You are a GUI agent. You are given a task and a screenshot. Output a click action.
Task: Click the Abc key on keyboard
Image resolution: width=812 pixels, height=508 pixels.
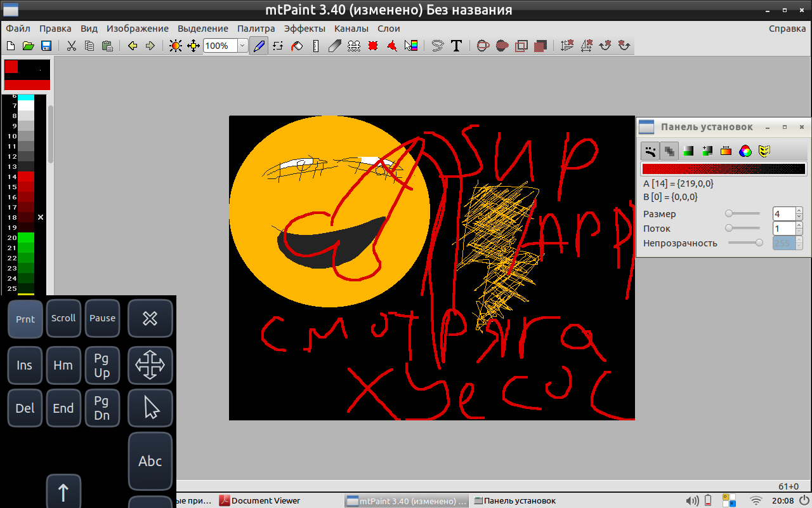[150, 462]
